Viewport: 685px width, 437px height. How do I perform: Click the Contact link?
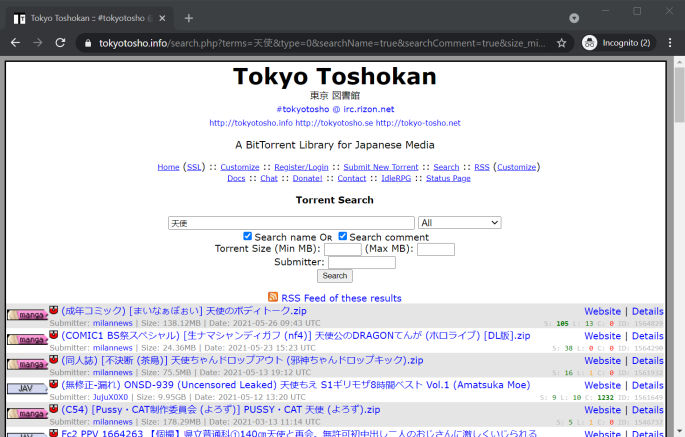click(x=352, y=178)
